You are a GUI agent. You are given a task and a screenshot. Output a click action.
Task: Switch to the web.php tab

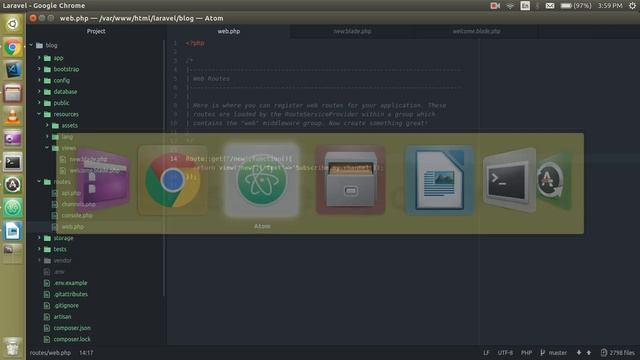pyautogui.click(x=229, y=31)
